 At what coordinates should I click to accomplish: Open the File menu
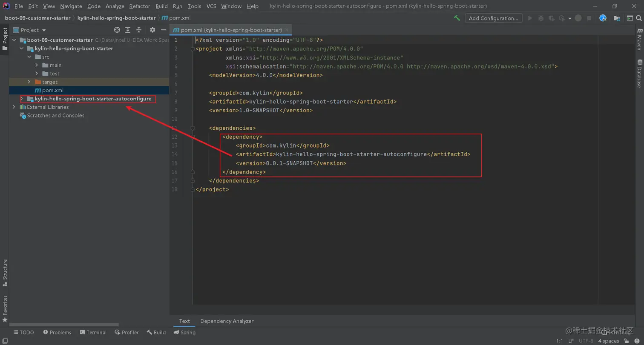(19, 6)
